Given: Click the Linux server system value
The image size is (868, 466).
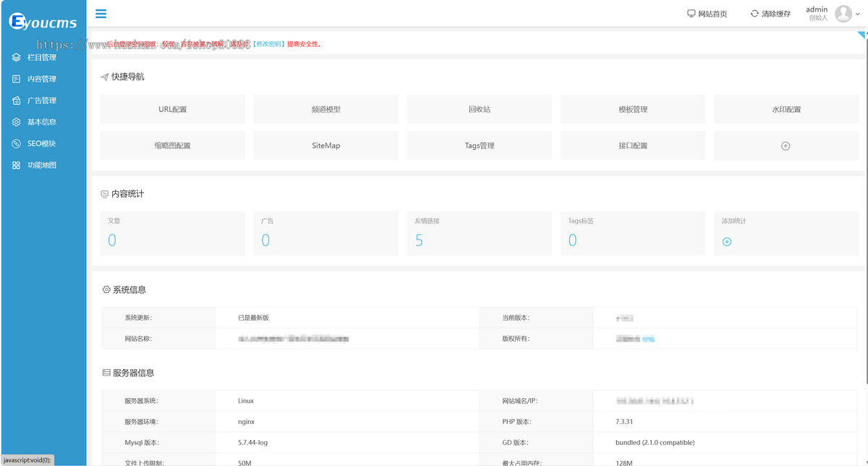Looking at the screenshot, I should pyautogui.click(x=246, y=400).
